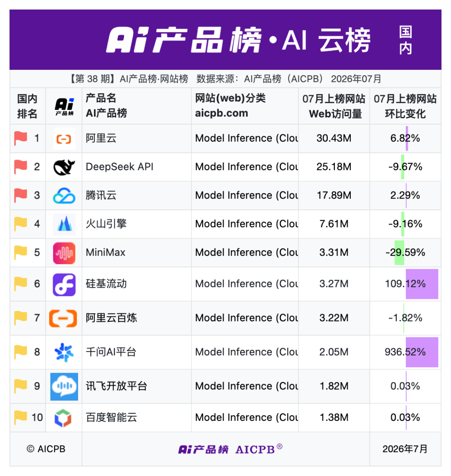Click the 硅基流动 purple logo
The height and width of the screenshot is (476, 451).
coord(64,285)
